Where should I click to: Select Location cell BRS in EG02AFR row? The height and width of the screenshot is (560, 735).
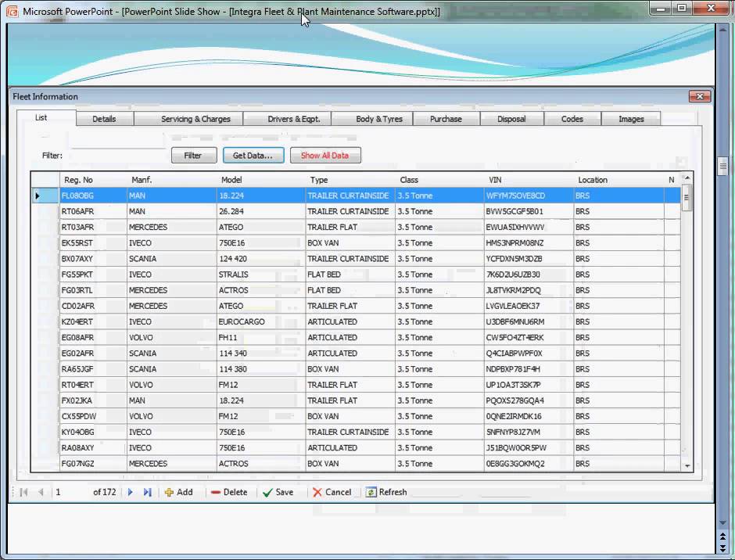pos(618,354)
